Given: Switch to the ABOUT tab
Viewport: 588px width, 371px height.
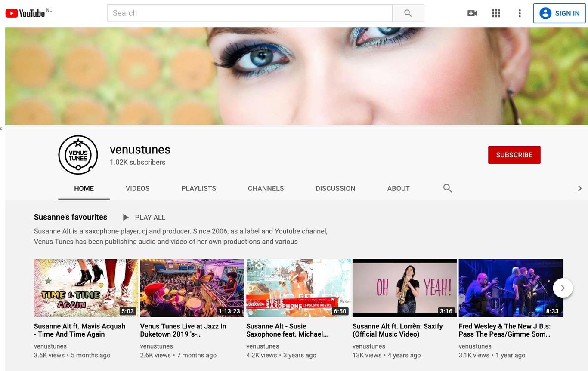Looking at the screenshot, I should click(x=399, y=188).
